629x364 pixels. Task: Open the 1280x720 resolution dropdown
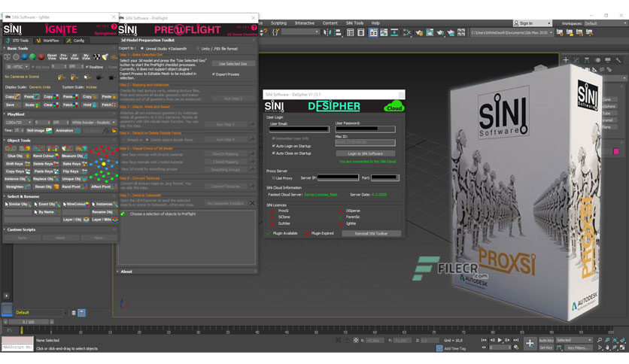pos(19,123)
